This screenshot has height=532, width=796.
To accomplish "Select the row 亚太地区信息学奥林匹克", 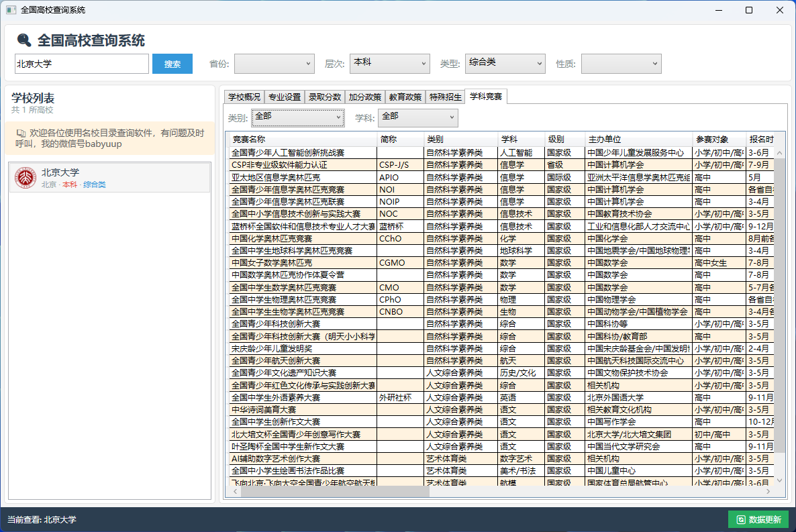I will point(501,177).
